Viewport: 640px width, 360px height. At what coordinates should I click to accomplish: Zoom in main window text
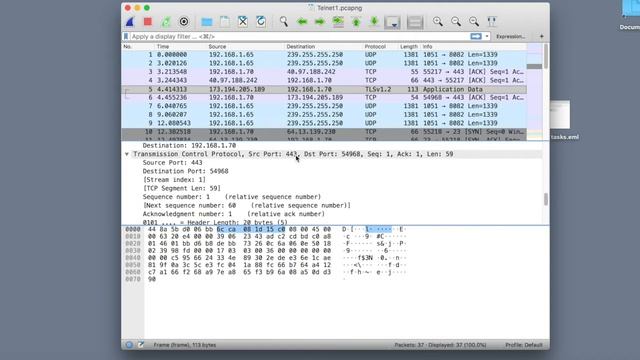pyautogui.click(x=438, y=22)
